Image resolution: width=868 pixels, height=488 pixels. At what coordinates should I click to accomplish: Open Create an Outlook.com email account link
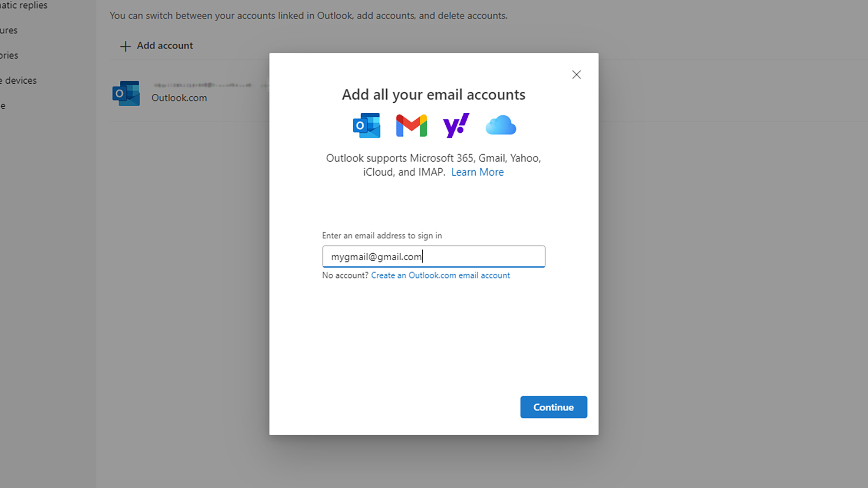pos(440,275)
